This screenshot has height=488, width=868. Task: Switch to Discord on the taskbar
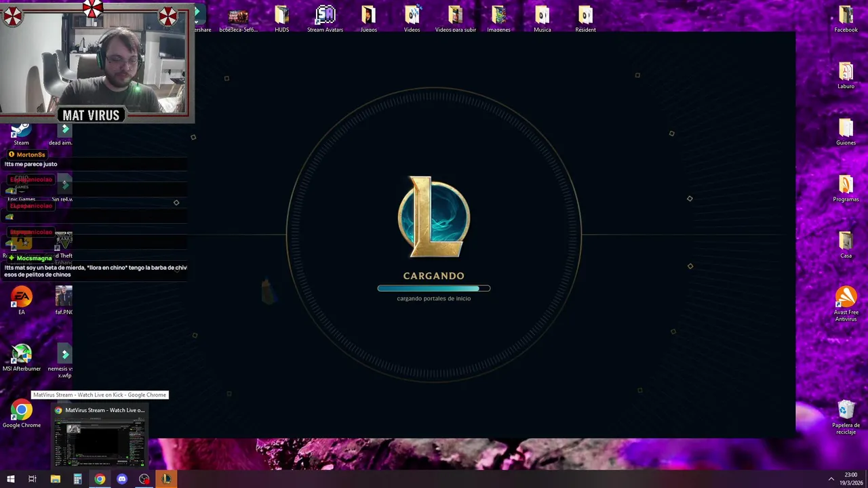122,479
